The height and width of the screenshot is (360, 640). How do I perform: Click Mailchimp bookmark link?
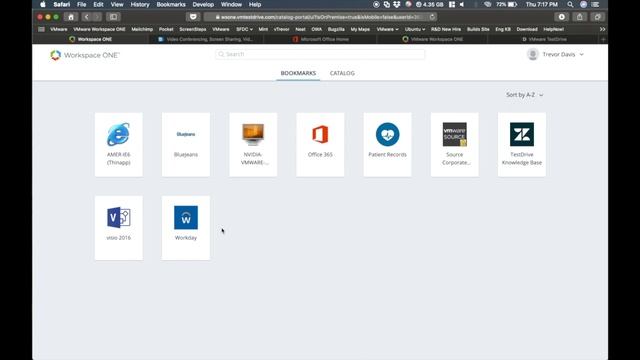(142, 29)
